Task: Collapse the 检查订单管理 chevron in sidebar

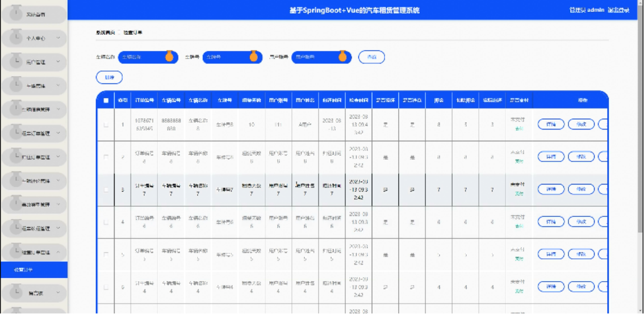Action: 58,253
